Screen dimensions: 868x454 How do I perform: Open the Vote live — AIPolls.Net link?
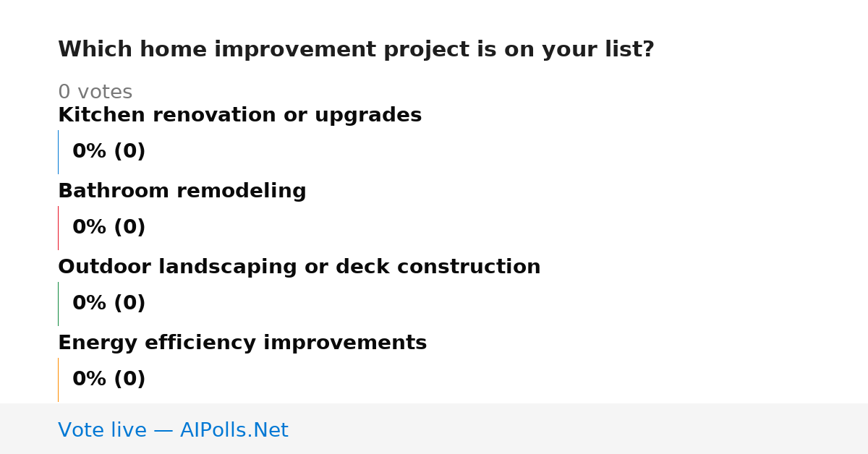[x=173, y=431]
